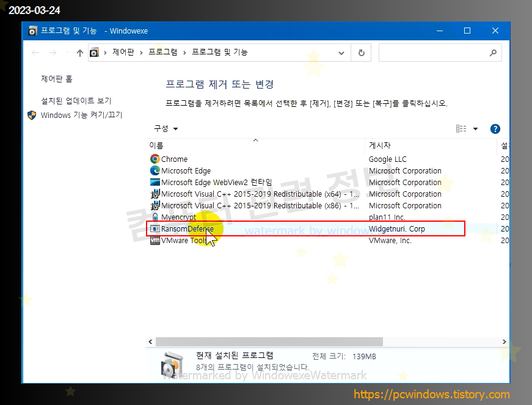This screenshot has width=532, height=405.
Task: Click the Chrome icon
Action: [155, 159]
